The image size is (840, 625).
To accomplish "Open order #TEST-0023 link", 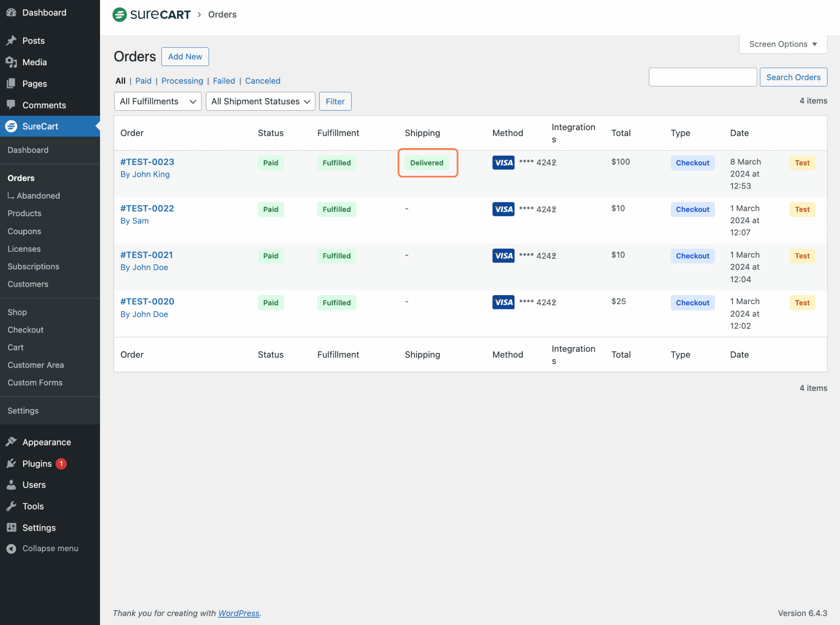I will pos(147,162).
